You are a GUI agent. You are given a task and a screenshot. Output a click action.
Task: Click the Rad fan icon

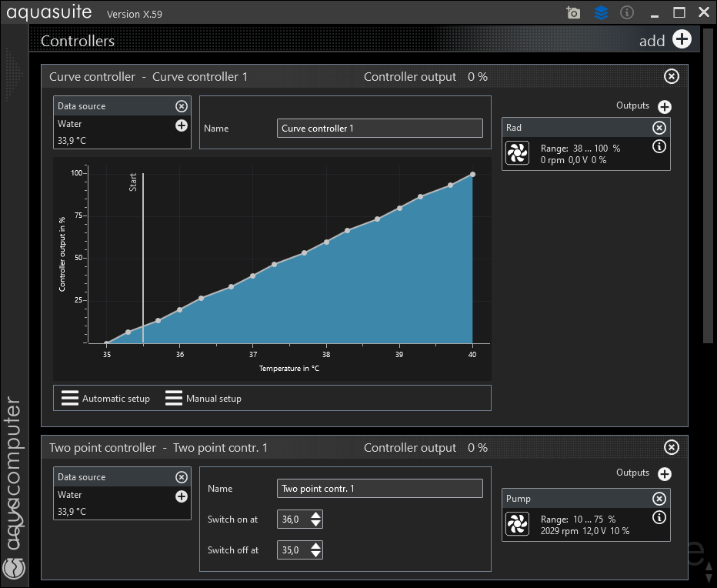(517, 153)
